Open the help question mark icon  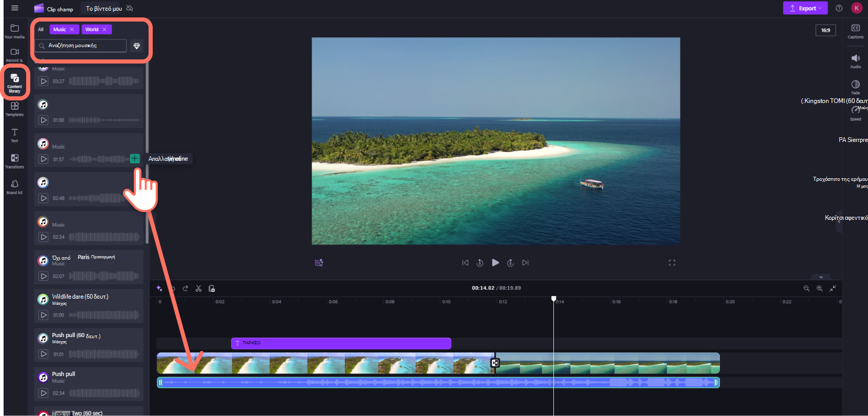click(839, 8)
